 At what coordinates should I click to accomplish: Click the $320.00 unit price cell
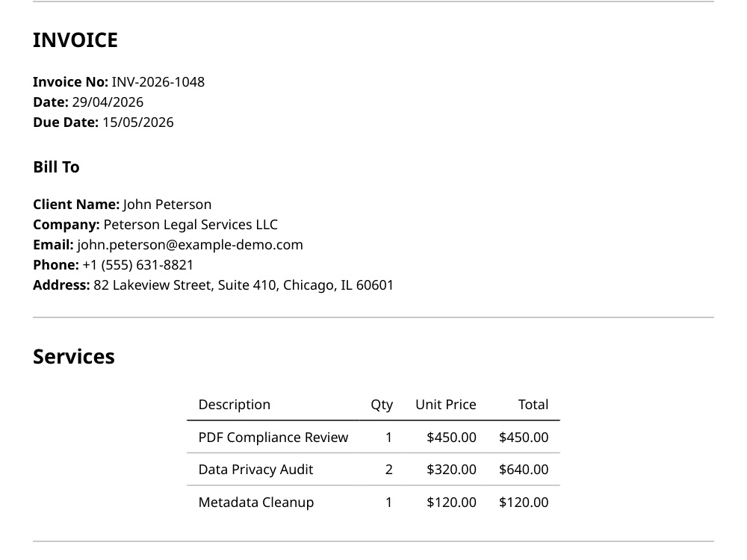(452, 470)
